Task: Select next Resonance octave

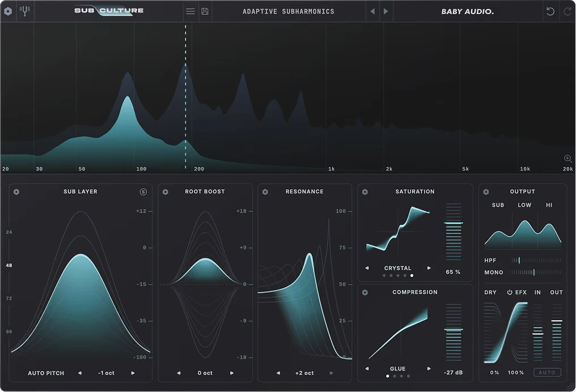Action: (x=331, y=373)
